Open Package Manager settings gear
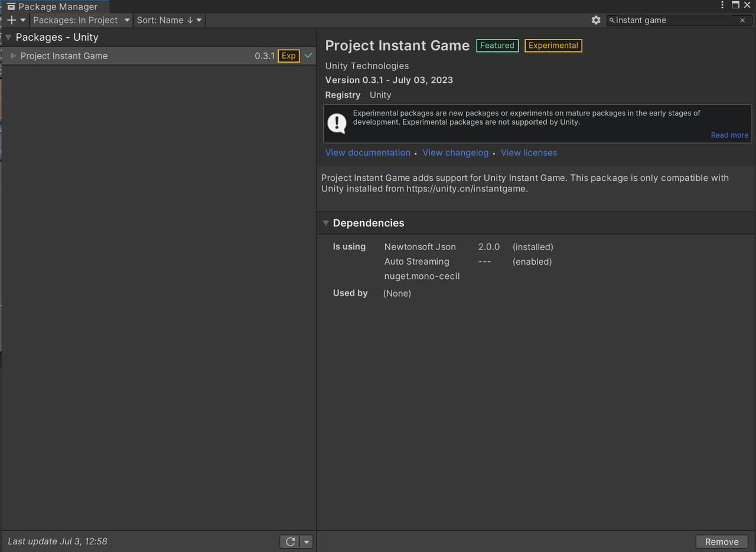 (x=596, y=20)
